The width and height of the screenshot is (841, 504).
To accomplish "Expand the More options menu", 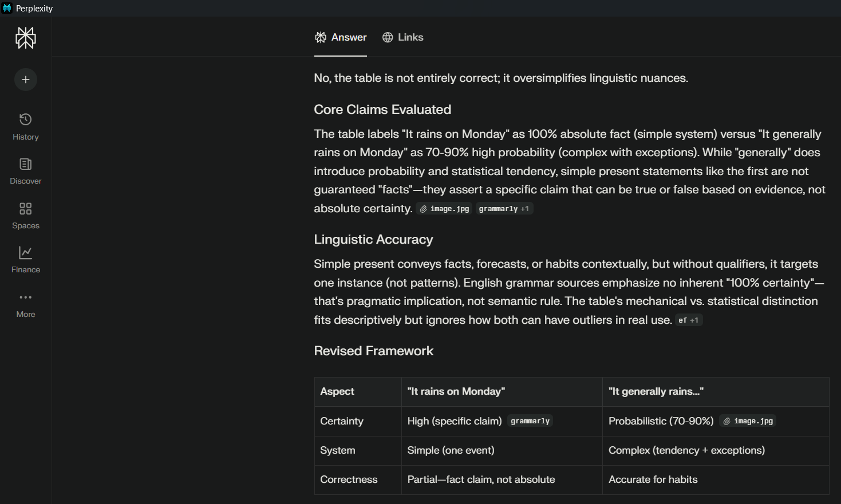I will pyautogui.click(x=26, y=304).
